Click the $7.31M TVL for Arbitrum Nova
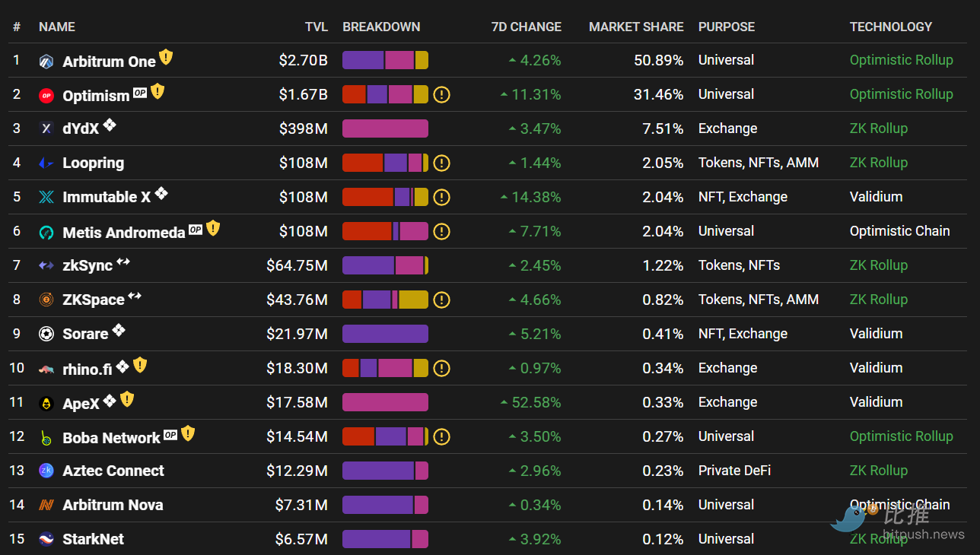The width and height of the screenshot is (980, 555). tap(301, 505)
